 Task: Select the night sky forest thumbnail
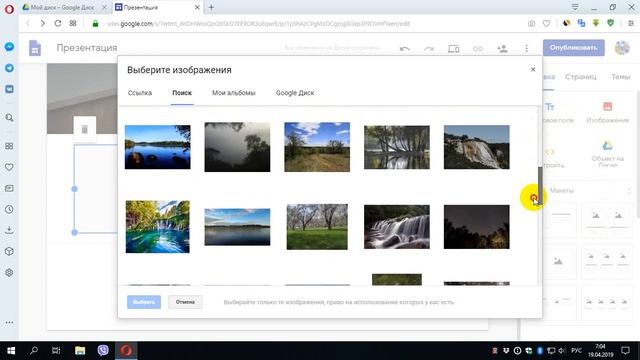pos(477,227)
